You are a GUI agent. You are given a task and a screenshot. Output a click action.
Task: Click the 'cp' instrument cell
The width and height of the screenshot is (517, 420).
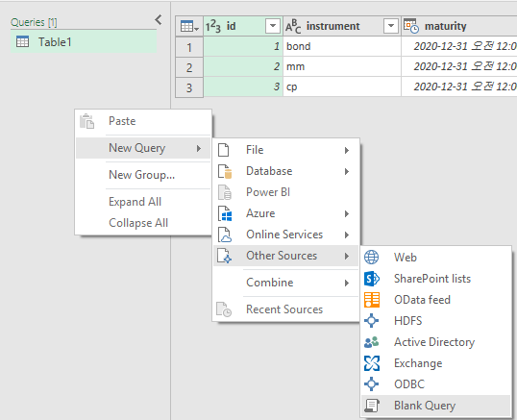[342, 86]
